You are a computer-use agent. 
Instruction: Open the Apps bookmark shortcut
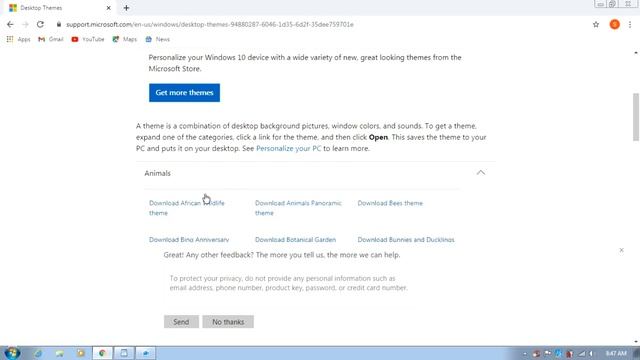click(x=19, y=39)
